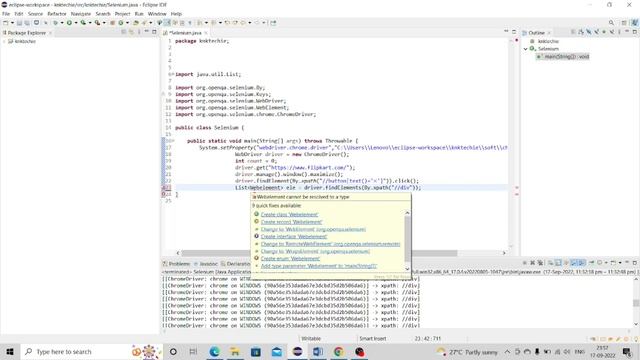Click the Open Type toolbar icon
The image size is (640, 360).
(136, 23)
